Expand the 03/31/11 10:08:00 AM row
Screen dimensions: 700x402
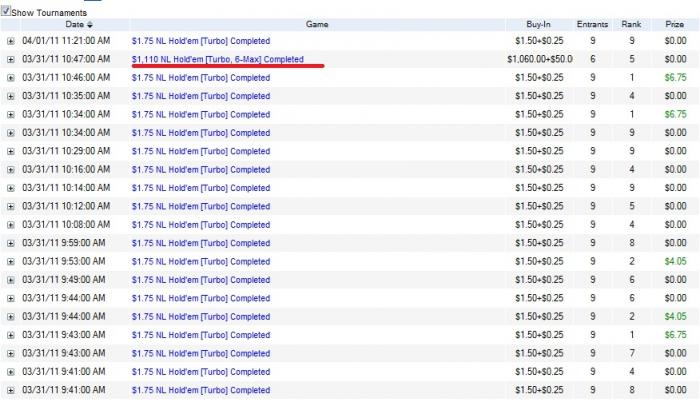[11, 225]
